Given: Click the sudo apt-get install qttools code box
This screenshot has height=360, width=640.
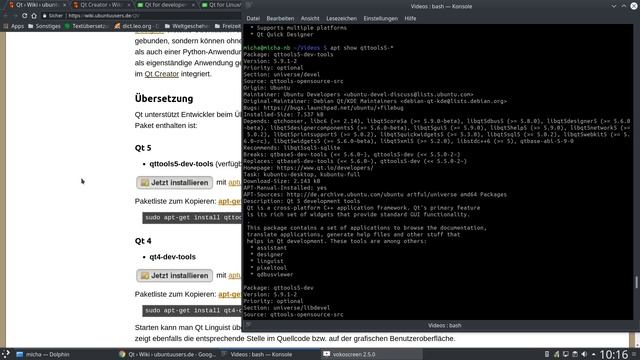Looking at the screenshot, I should (192, 218).
